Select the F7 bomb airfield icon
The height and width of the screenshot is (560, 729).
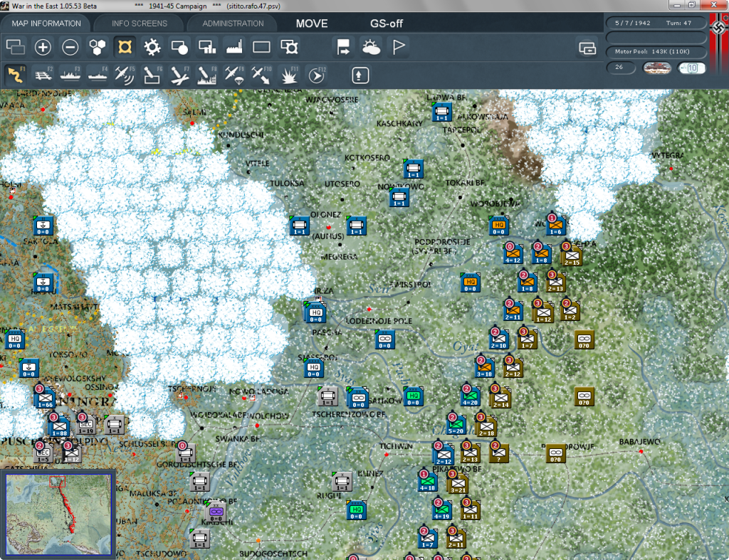(179, 75)
